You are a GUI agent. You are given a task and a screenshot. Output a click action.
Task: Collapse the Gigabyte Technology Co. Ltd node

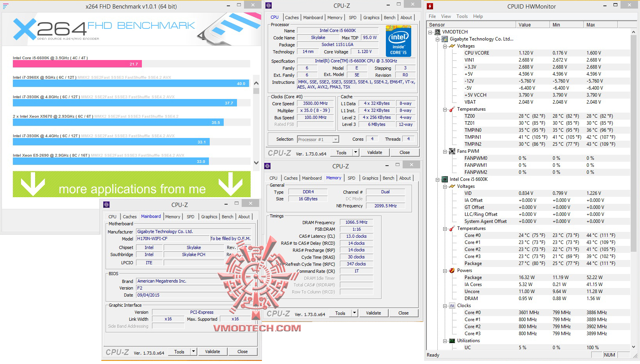point(438,39)
